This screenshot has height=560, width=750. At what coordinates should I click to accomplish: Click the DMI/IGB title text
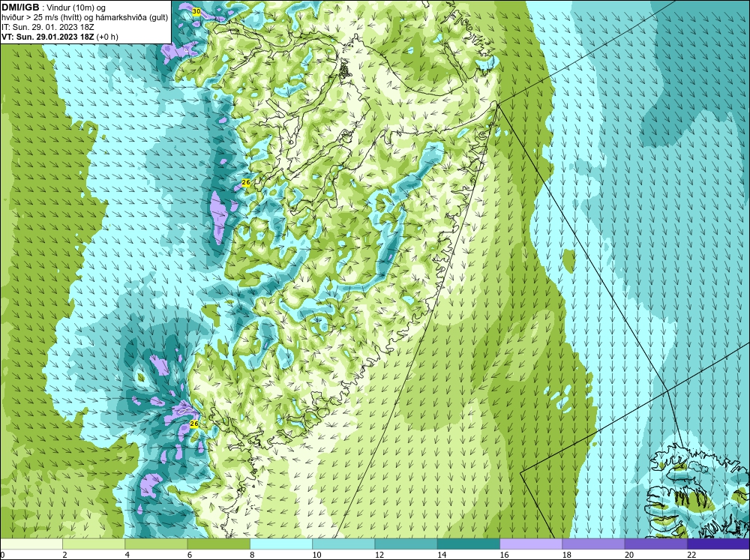click(22, 7)
